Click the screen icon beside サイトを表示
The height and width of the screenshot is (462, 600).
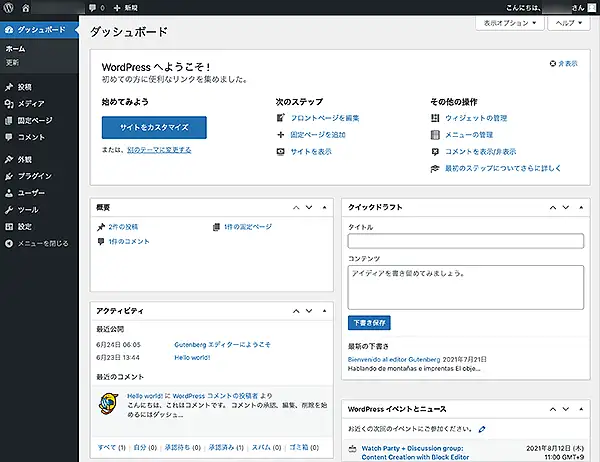click(281, 152)
